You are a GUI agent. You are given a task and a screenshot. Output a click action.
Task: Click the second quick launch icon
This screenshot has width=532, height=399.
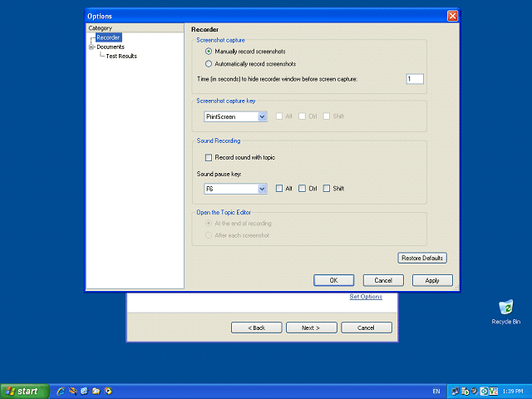click(x=72, y=391)
